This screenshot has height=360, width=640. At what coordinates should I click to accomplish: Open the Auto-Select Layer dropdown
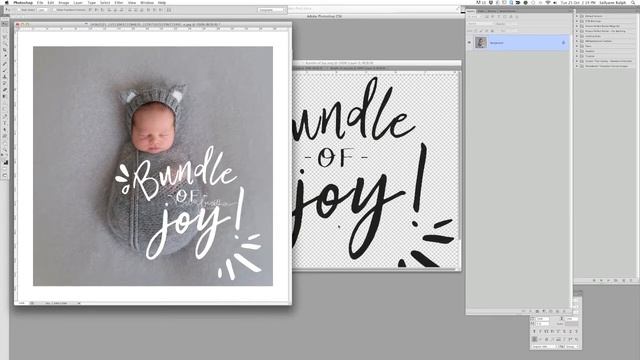pyautogui.click(x=42, y=10)
